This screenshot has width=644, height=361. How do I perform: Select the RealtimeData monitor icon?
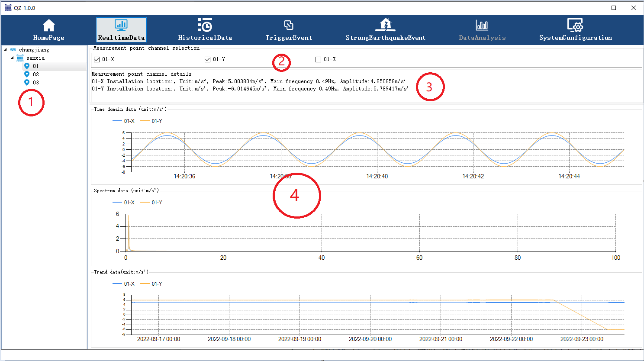[121, 25]
